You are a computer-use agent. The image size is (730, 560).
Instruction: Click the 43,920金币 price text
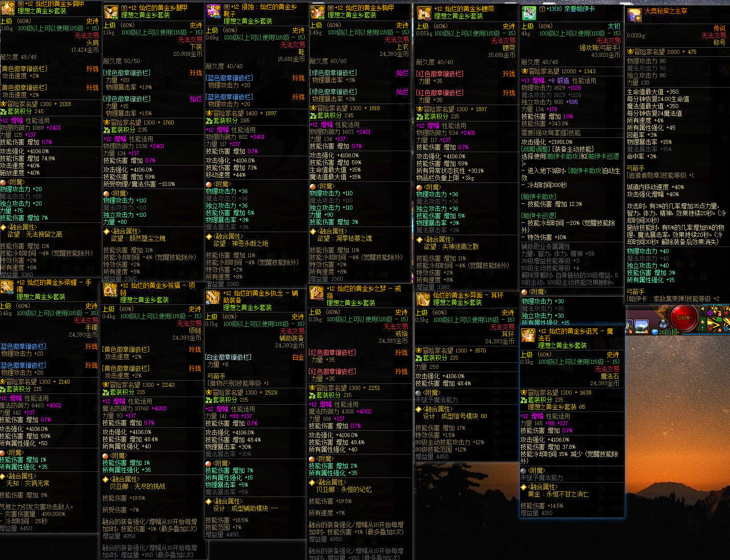606,55
